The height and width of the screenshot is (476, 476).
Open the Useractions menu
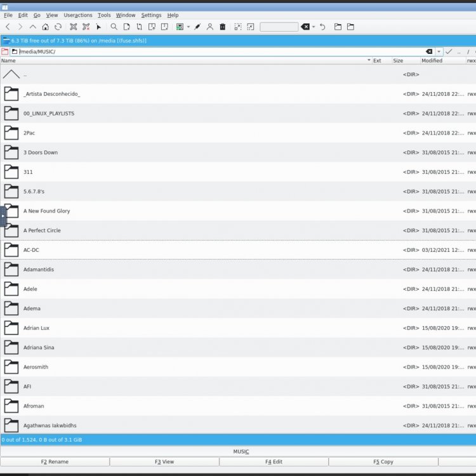(x=78, y=15)
